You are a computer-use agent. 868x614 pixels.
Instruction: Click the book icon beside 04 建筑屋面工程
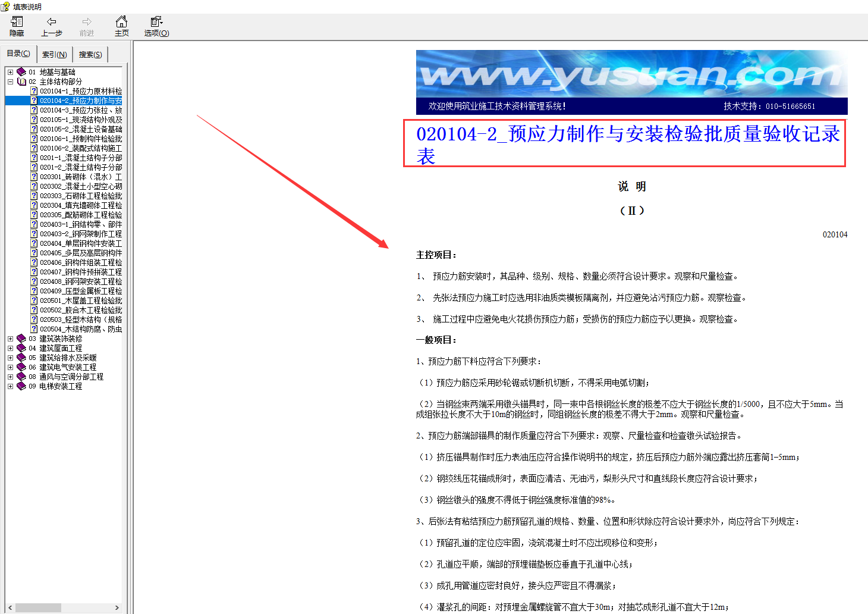[x=21, y=348]
